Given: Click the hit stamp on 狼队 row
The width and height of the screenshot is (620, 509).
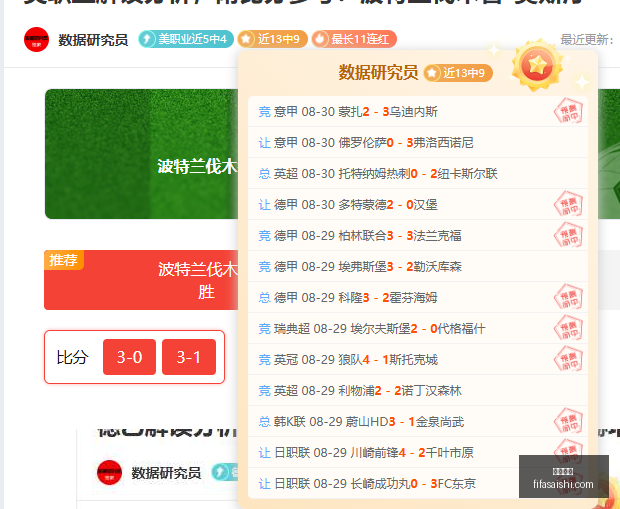Looking at the screenshot, I should pos(569,359).
